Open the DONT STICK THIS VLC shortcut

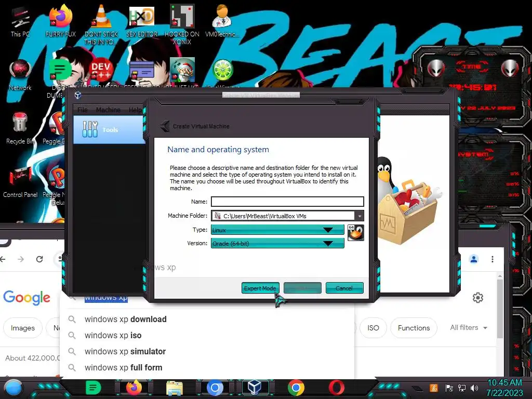[x=101, y=24]
